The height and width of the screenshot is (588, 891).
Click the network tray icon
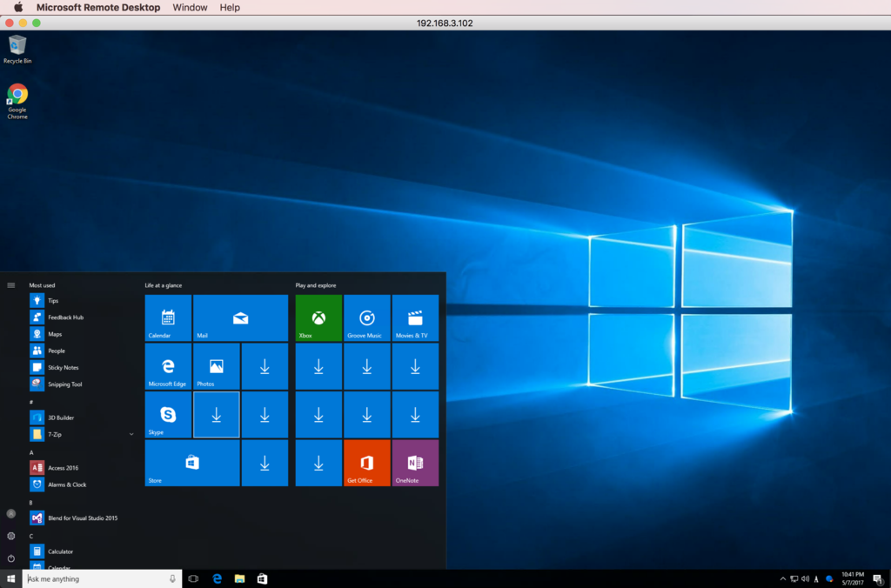[794, 579]
